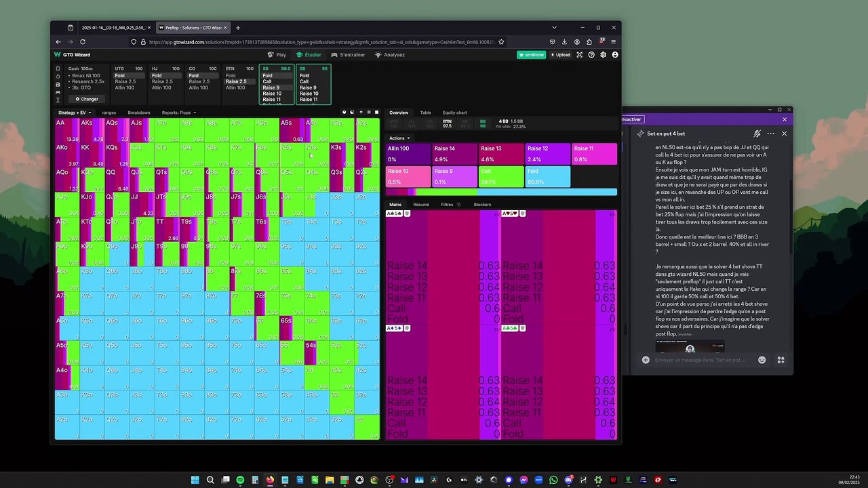Click the Changer button

point(87,99)
